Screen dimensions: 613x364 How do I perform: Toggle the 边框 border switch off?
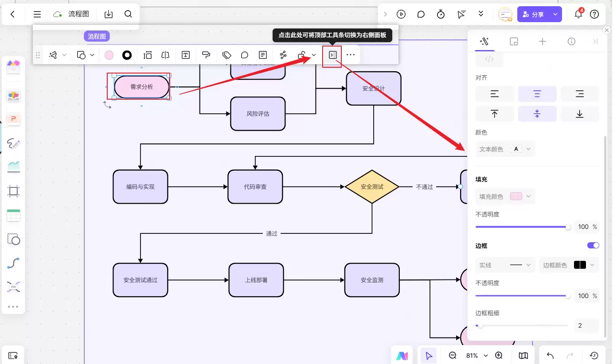(593, 245)
